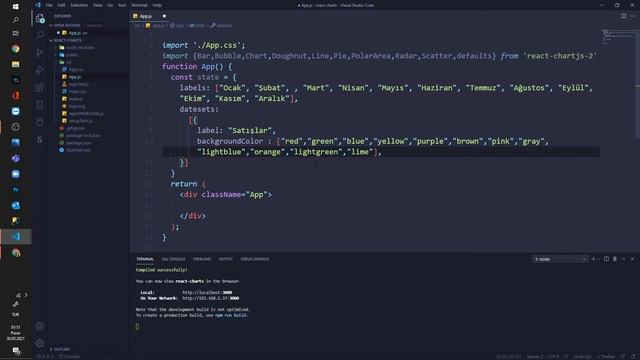The width and height of the screenshot is (640, 360).
Task: Open the node terminal selector dropdown
Action: [x=560, y=259]
